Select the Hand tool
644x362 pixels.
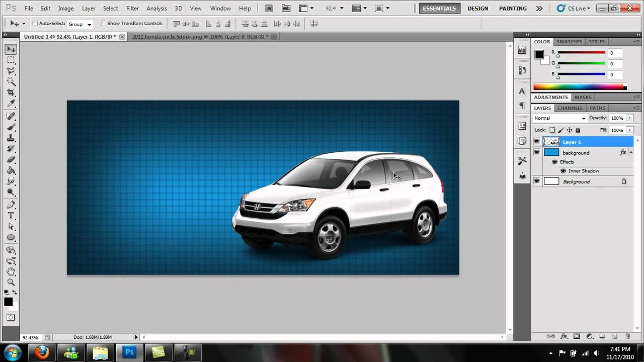pos(11,271)
